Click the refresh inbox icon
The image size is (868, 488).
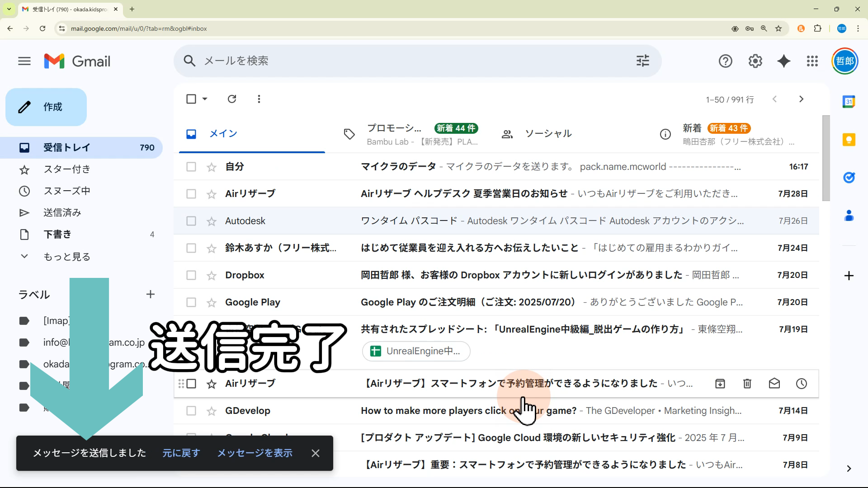232,99
